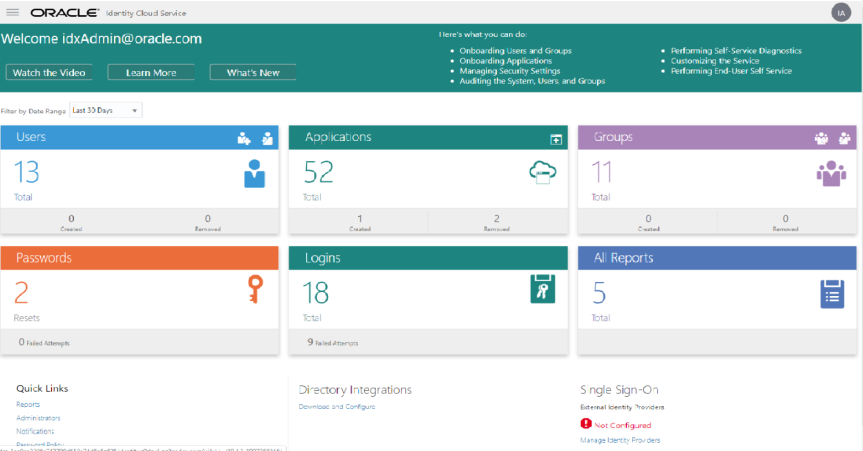Click the Welcome idxAdmin@oracle.com heading
863x451 pixels.
(101, 39)
